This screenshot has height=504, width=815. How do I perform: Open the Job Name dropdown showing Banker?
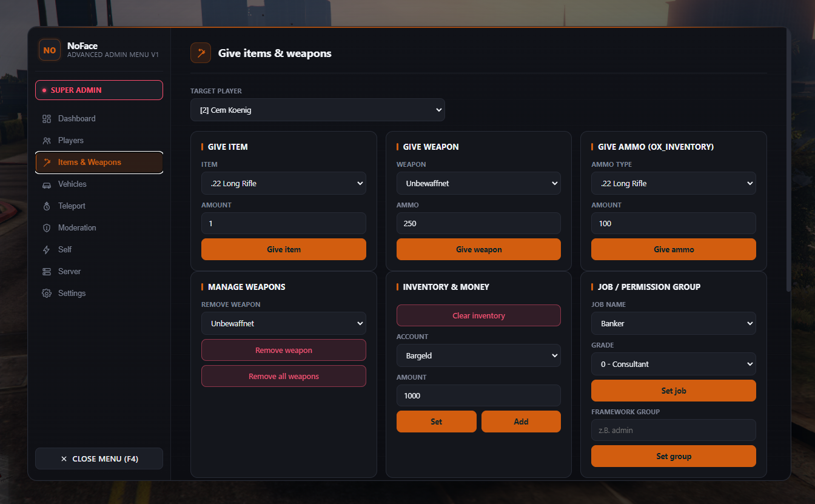pos(674,324)
